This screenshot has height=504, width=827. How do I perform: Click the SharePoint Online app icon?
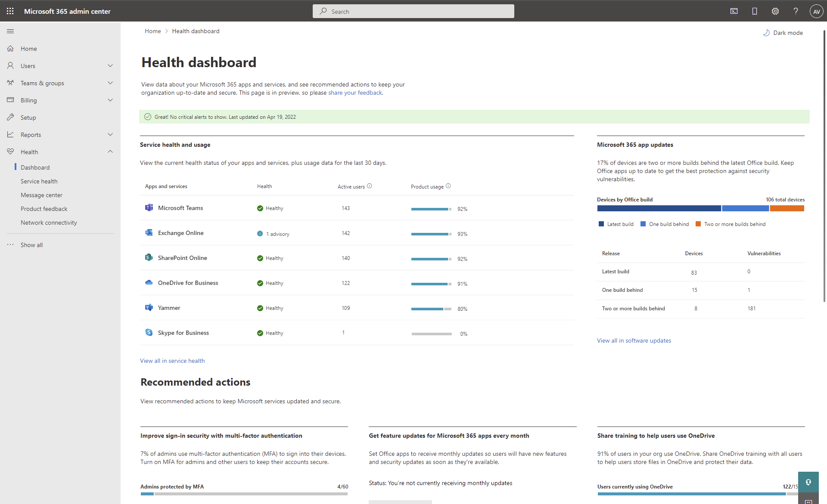pos(149,257)
